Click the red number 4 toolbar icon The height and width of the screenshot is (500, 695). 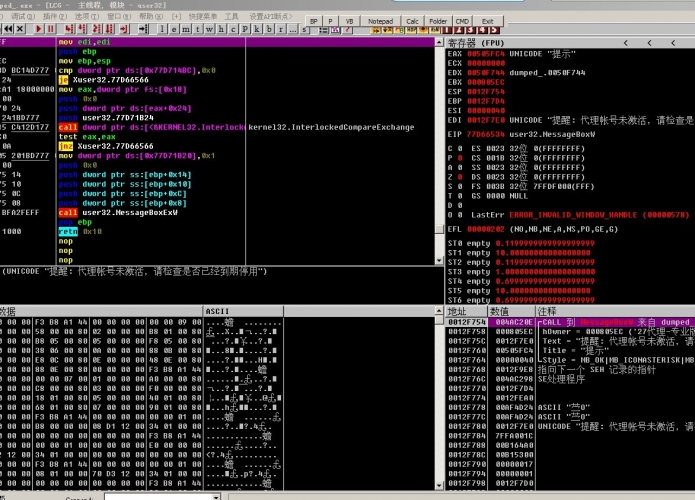(x=482, y=30)
